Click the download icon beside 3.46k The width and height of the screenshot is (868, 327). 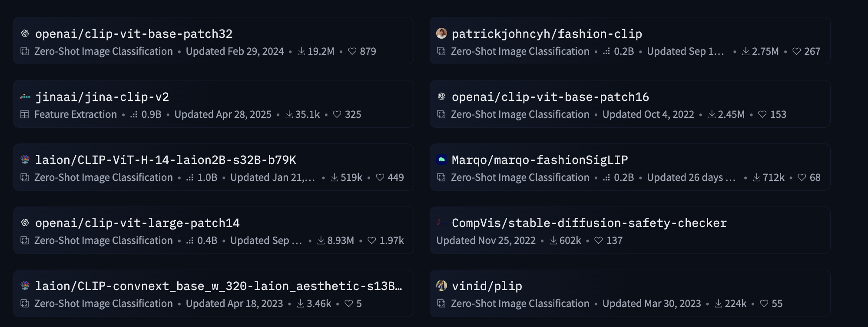pos(300,304)
